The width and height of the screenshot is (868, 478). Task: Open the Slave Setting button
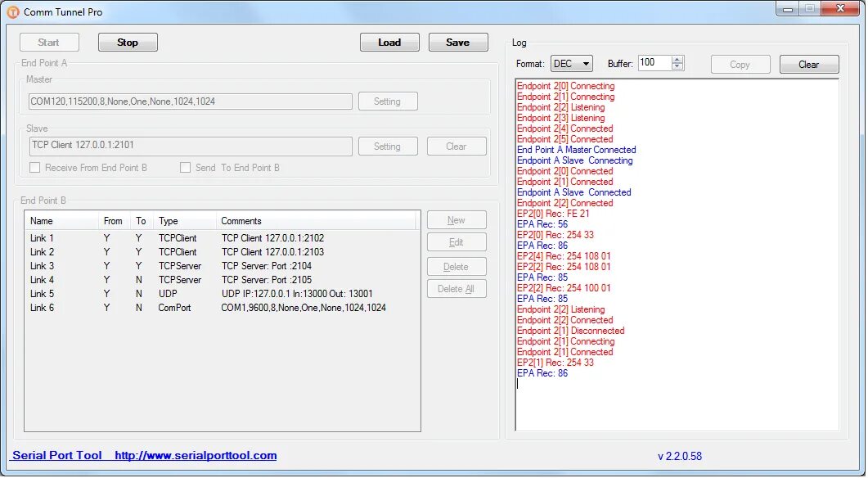coord(388,147)
